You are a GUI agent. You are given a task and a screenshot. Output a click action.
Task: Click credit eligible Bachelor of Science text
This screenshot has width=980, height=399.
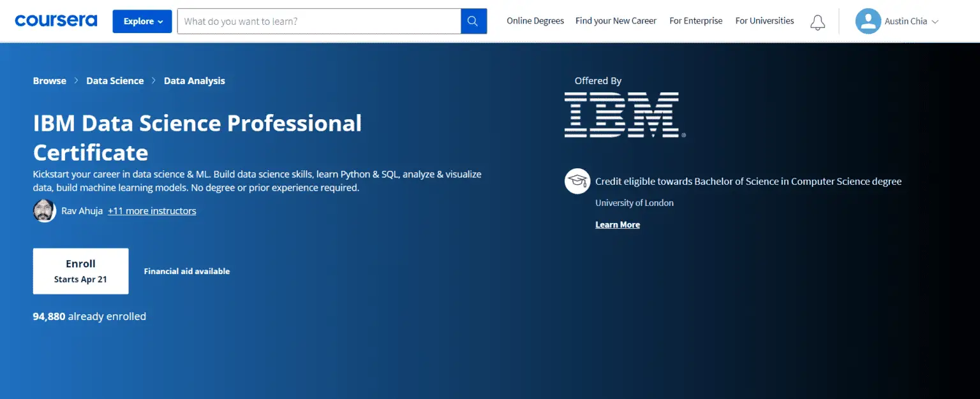coord(748,182)
